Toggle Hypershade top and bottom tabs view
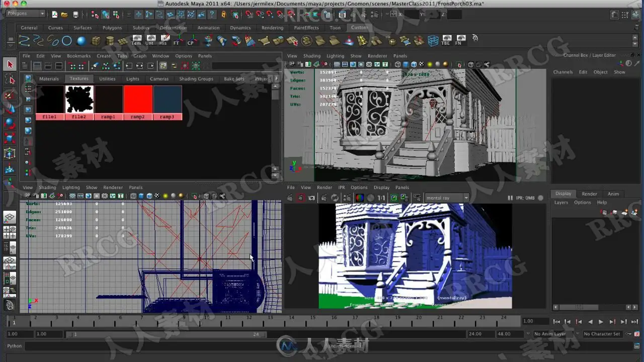Viewport: 644px width, 362px height. pos(59,66)
